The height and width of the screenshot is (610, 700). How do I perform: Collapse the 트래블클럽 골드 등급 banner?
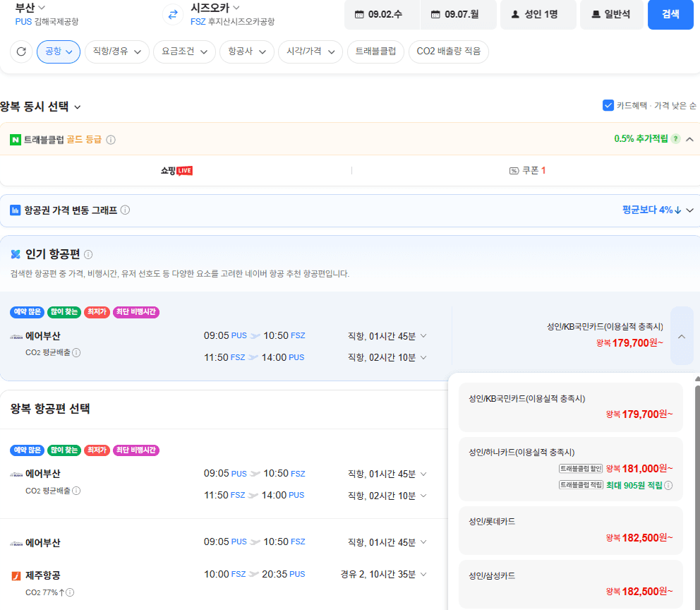(x=689, y=139)
